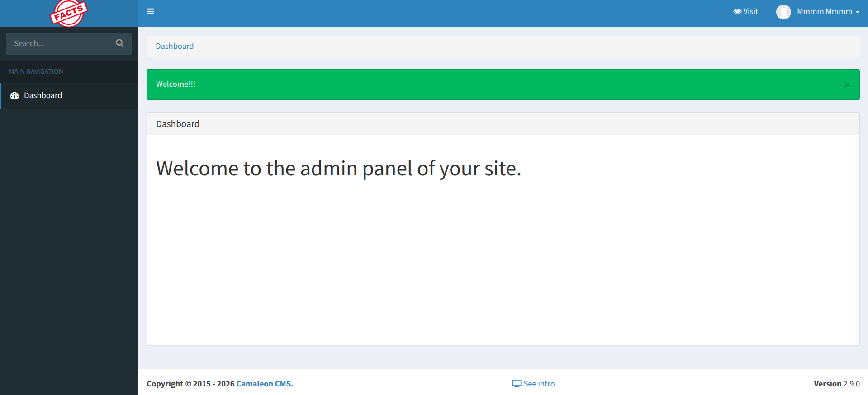The image size is (868, 395).
Task: Toggle the sidebar with hamburger icon
Action: [151, 12]
